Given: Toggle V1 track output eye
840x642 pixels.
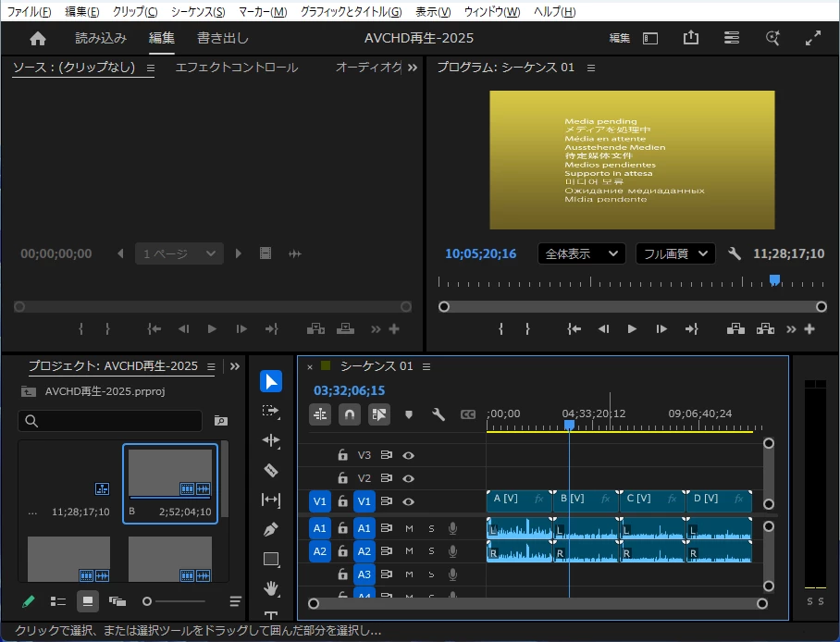Looking at the screenshot, I should [408, 501].
